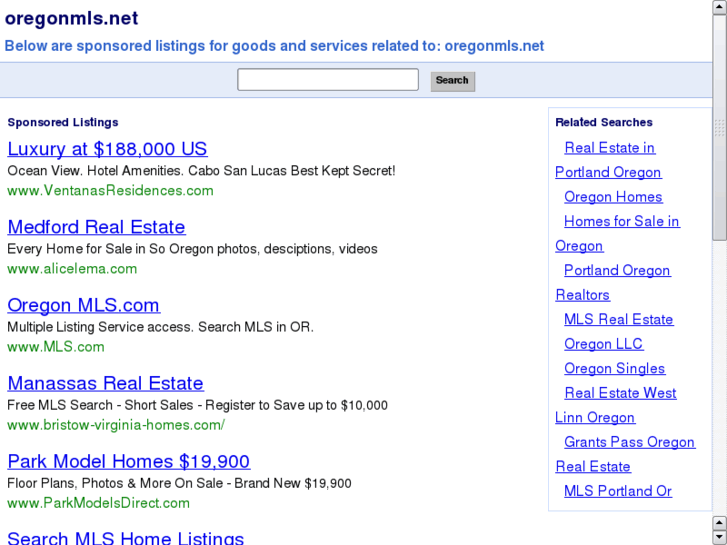Click the Ocean View Hotel Amenities description
The height and width of the screenshot is (545, 727).
201,171
